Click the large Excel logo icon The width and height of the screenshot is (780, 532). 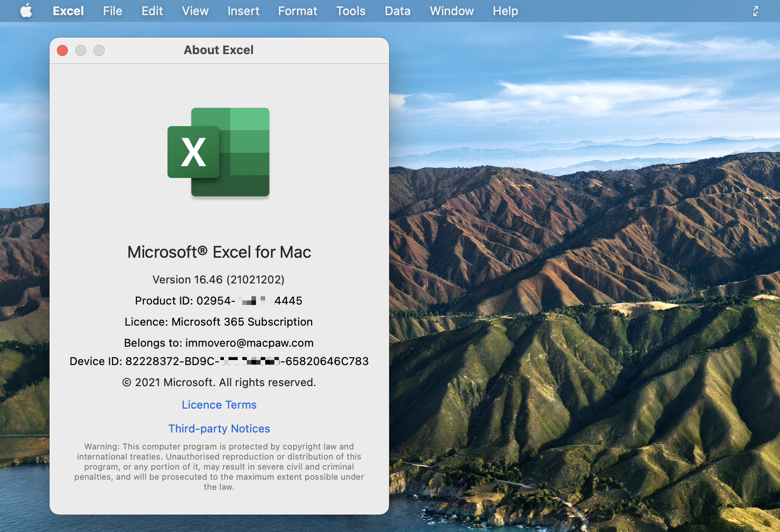click(x=218, y=152)
